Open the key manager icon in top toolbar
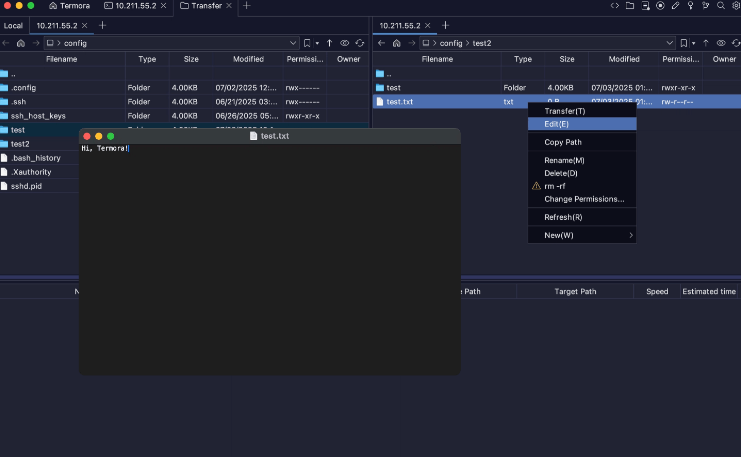 click(x=690, y=6)
